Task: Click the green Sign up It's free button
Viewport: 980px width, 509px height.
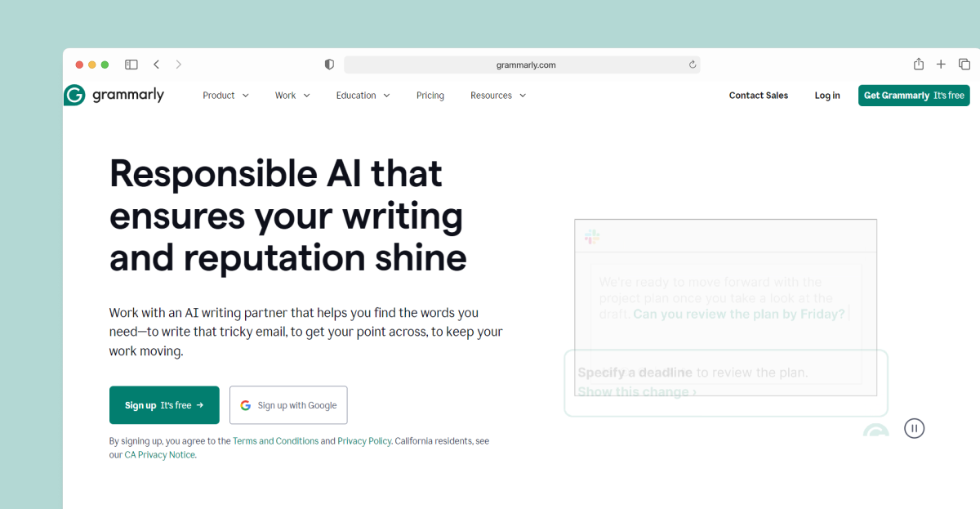Action: (164, 405)
